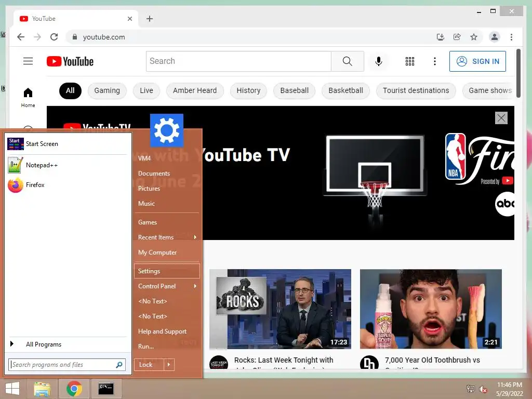Click the Chrome address bar URL
532x399 pixels.
pyautogui.click(x=104, y=37)
